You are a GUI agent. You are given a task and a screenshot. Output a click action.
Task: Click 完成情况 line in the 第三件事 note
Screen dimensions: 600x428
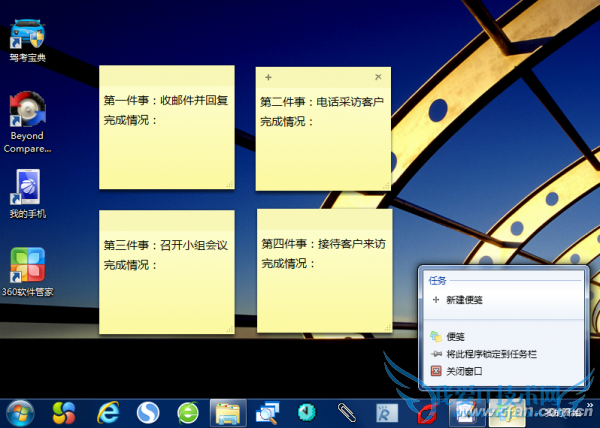click(130, 265)
